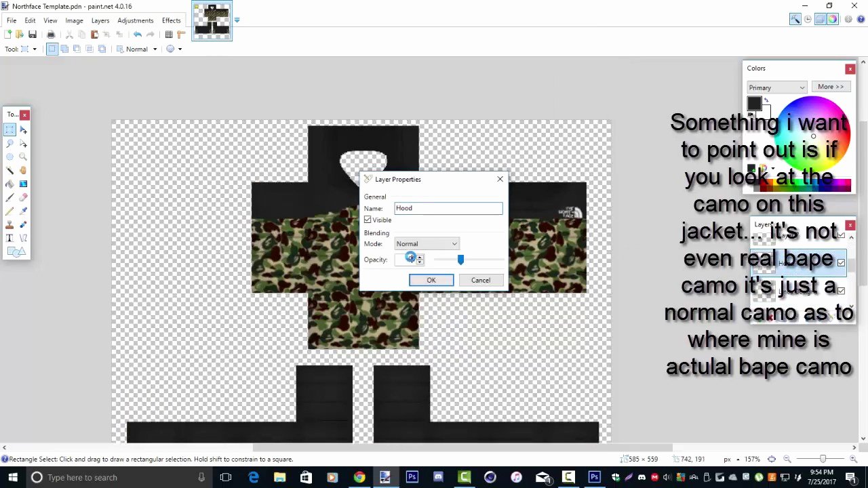Select the Move Selected Pixels tool
868x488 pixels.
[23, 129]
